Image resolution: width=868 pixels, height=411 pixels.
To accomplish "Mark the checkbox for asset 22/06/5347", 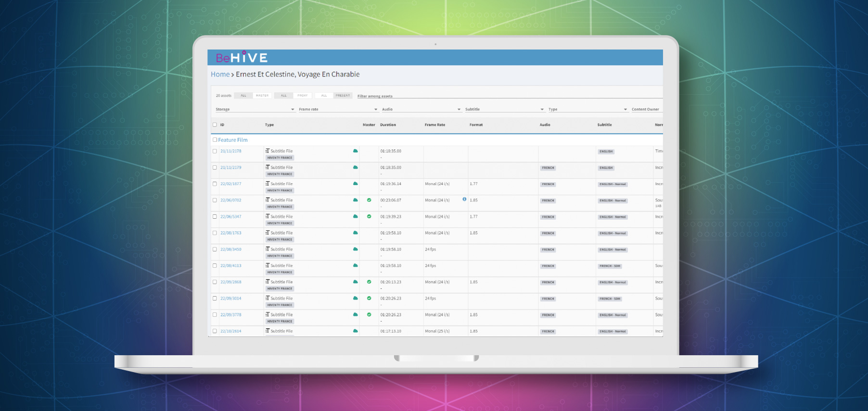I will pos(215,216).
